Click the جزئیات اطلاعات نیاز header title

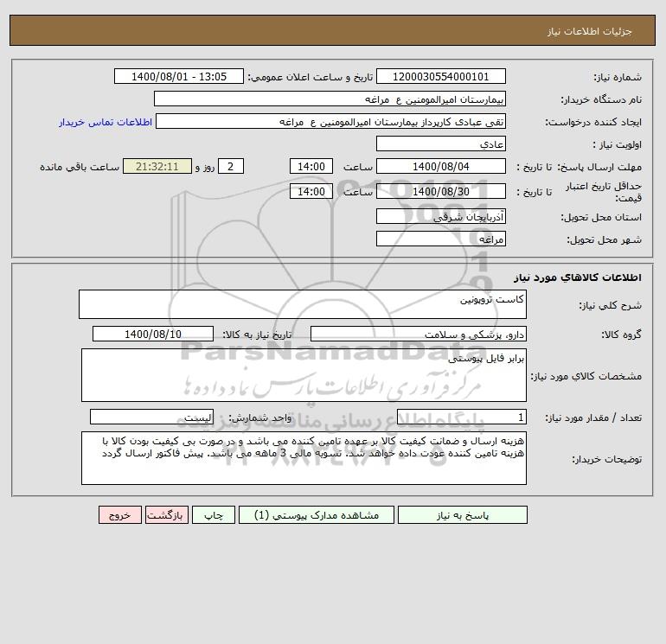(x=590, y=31)
